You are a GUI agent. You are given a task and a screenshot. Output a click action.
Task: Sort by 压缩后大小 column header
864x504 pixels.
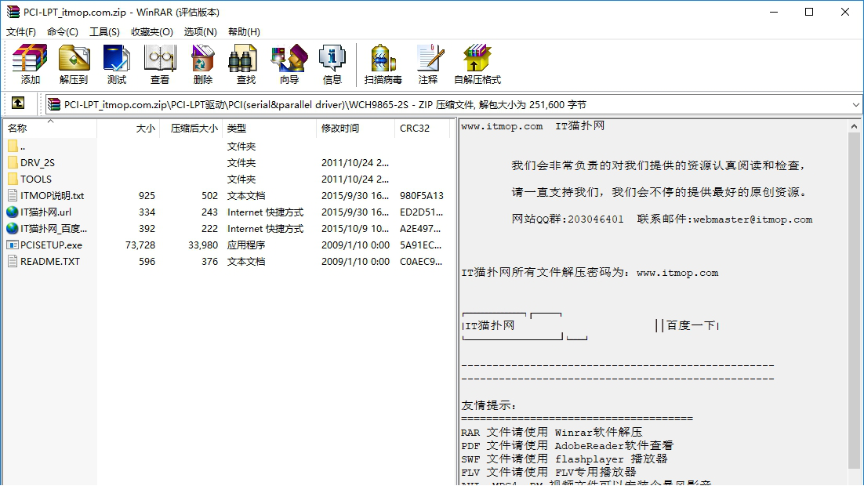191,129
